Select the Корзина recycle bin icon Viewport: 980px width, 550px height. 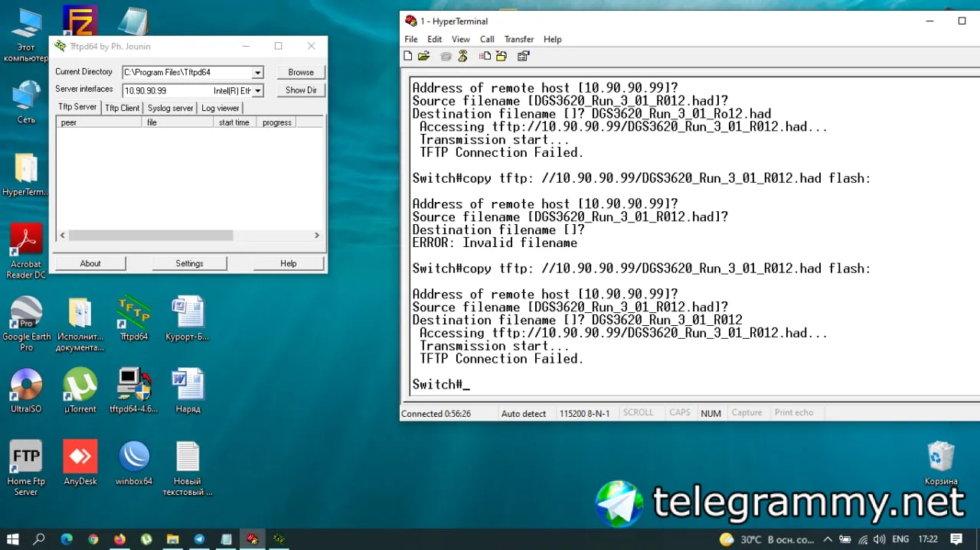click(x=941, y=463)
